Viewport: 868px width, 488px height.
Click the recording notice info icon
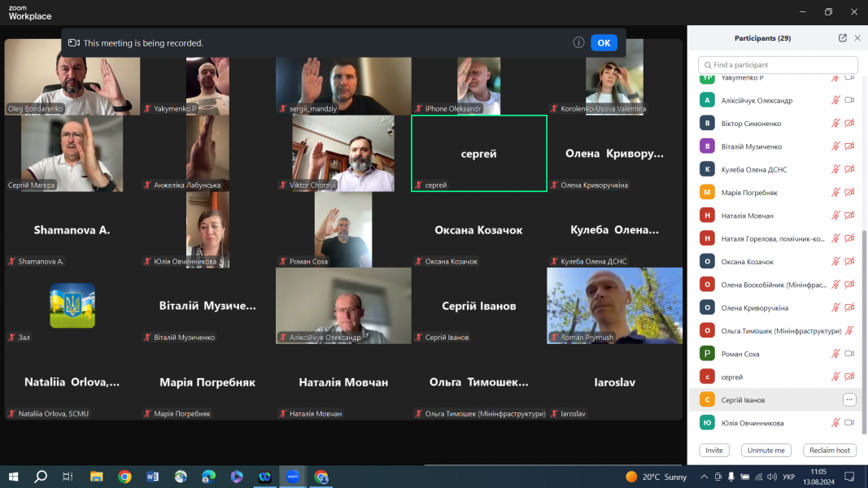point(578,42)
